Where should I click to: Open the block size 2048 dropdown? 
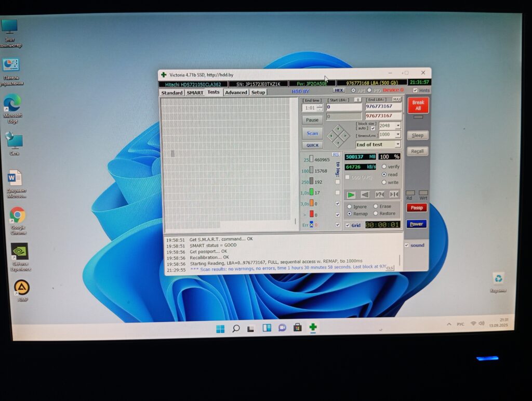[x=398, y=126]
